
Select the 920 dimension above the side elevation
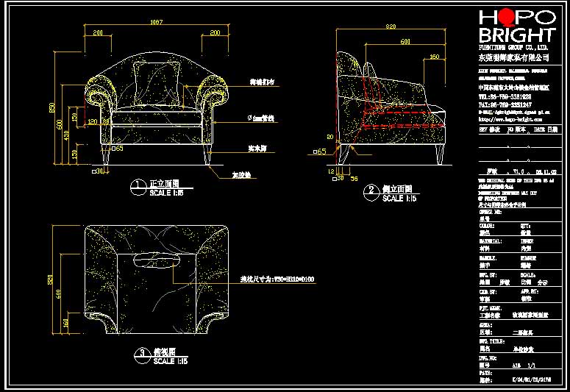tap(391, 26)
